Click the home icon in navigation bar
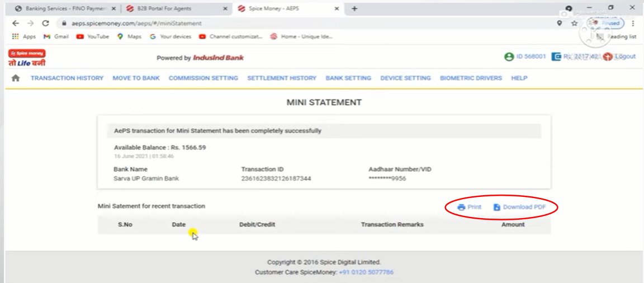 [x=16, y=78]
